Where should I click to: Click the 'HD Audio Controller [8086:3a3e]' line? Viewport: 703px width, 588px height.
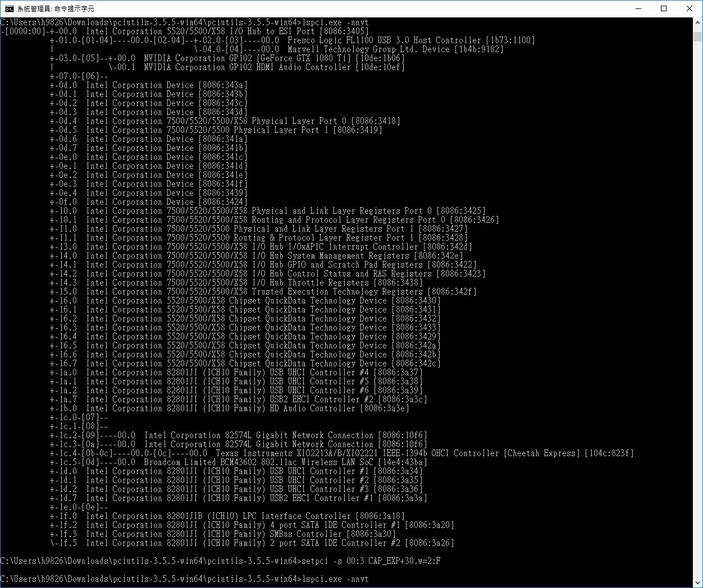(229, 408)
